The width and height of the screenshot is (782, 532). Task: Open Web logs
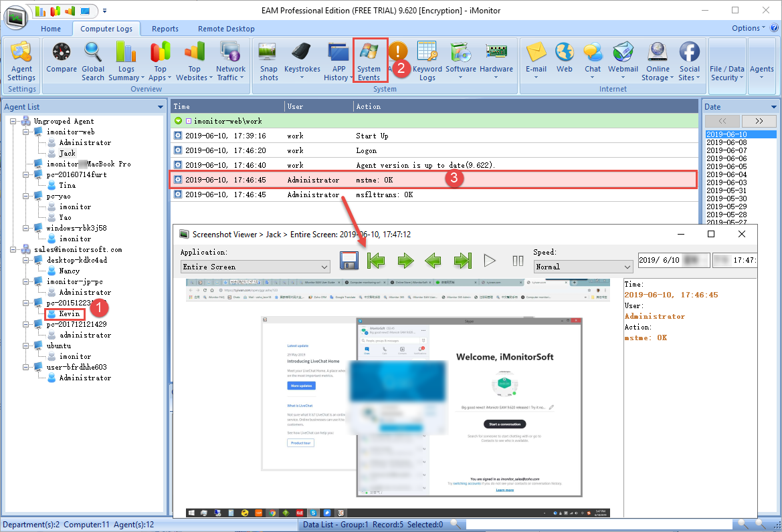(564, 58)
